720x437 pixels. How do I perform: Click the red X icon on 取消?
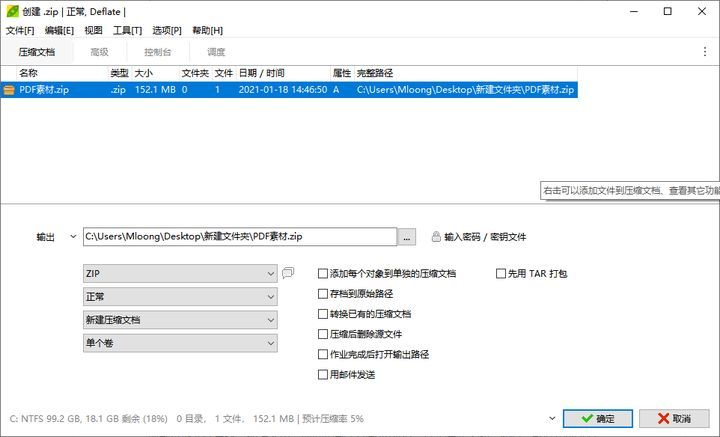click(x=664, y=419)
